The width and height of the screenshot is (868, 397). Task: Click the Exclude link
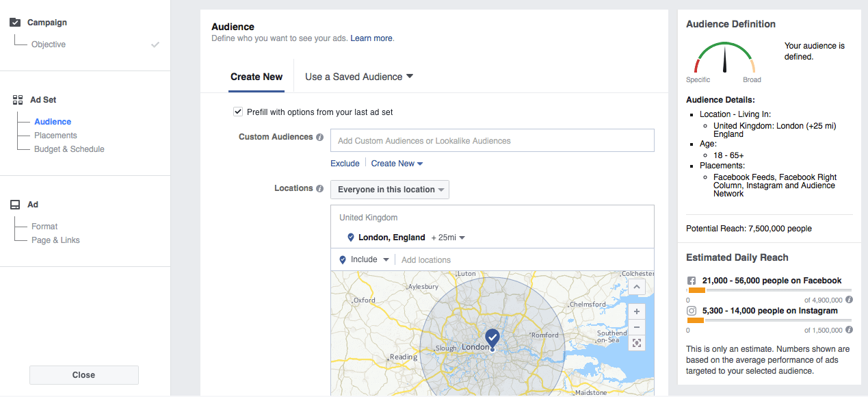tap(345, 164)
